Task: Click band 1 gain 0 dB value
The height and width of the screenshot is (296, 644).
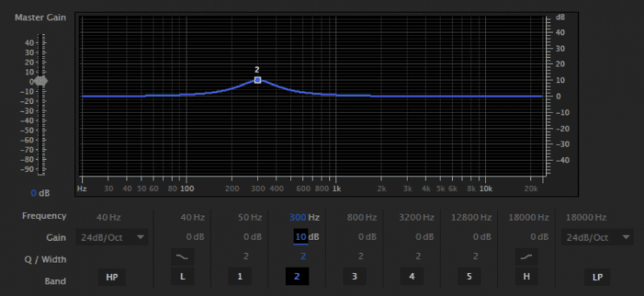Action: [252, 237]
